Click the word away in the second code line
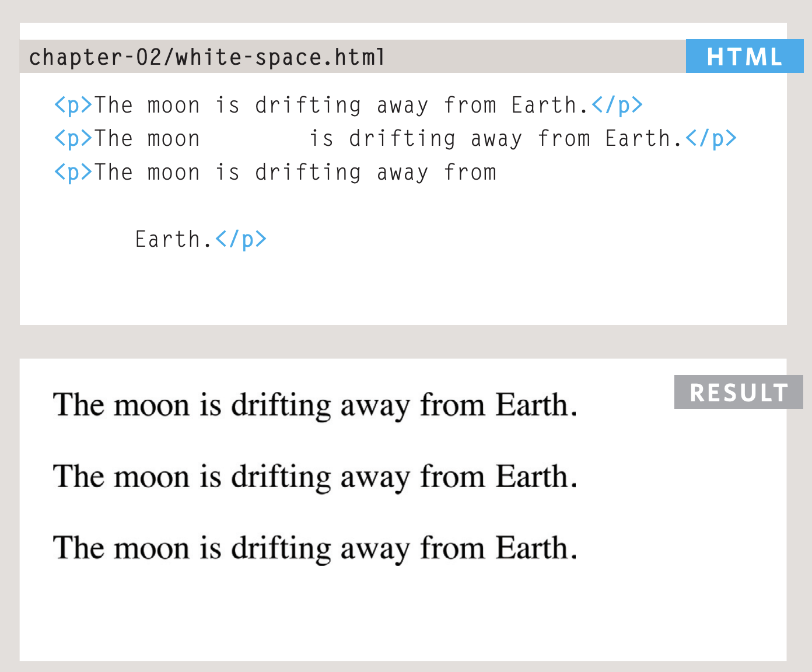This screenshot has height=672, width=812. [496, 139]
